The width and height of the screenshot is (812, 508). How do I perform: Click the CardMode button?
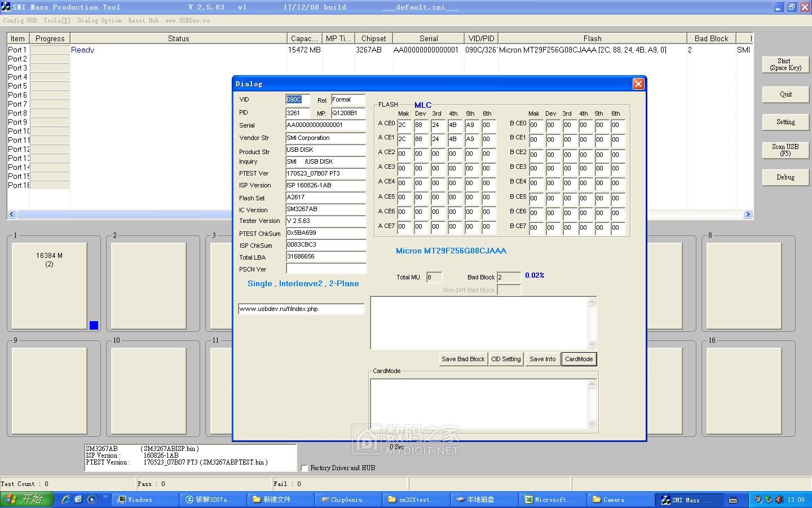pos(579,359)
